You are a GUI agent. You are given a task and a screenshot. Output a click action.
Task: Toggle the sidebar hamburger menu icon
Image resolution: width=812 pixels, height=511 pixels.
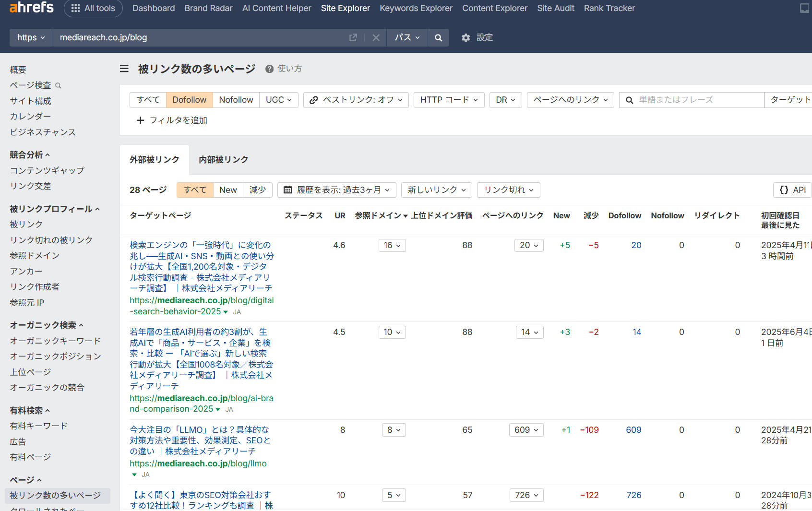[x=124, y=69]
